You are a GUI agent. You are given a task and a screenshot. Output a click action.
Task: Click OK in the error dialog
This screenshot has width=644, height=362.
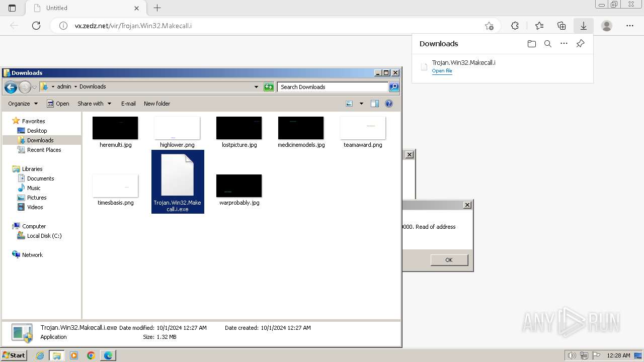[449, 260]
